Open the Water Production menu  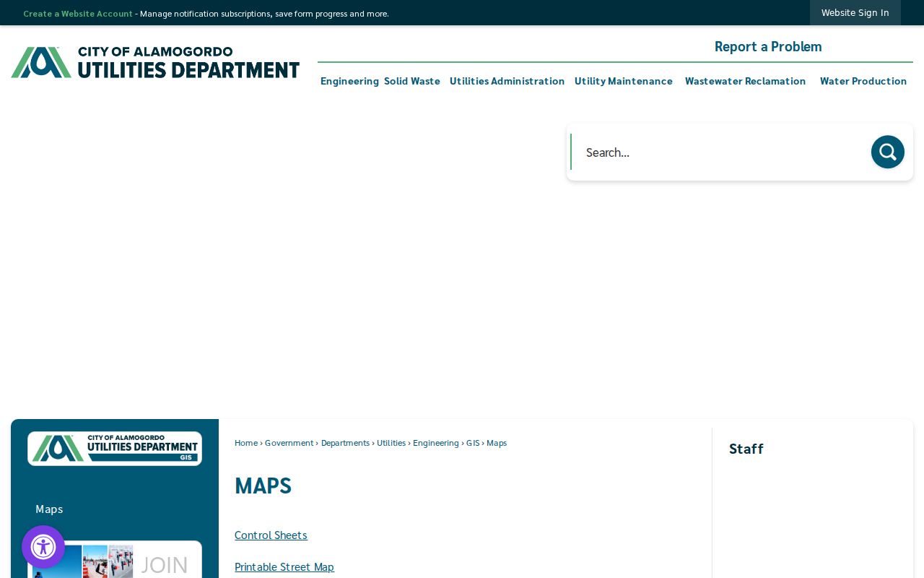(863, 81)
